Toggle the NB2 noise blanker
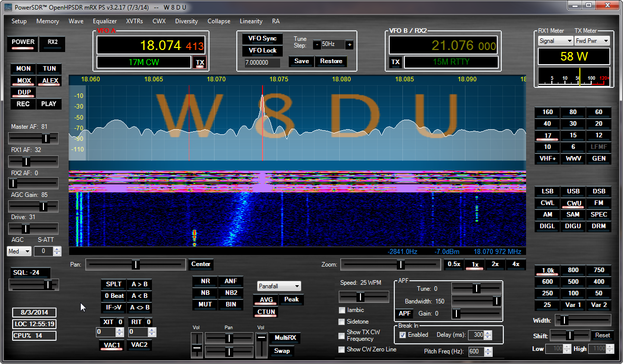This screenshot has height=364, width=623. click(x=231, y=293)
